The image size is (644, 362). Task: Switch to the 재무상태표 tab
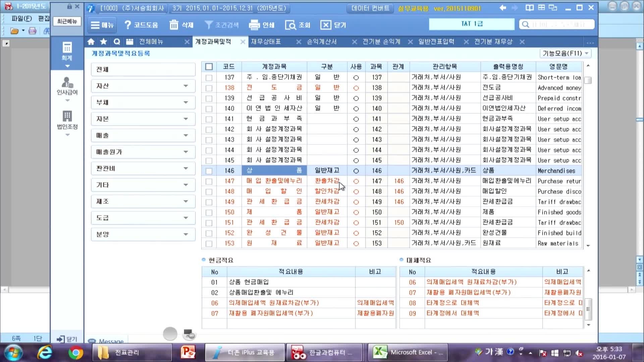click(266, 42)
